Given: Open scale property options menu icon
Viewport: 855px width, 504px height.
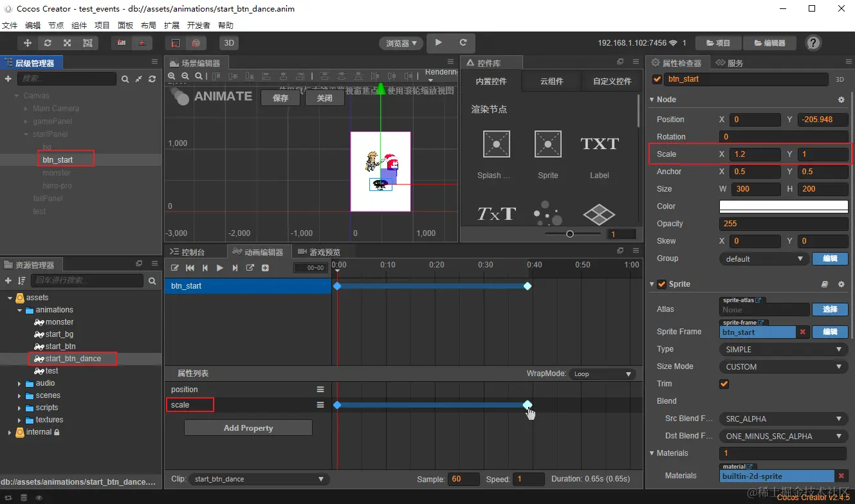Looking at the screenshot, I should pyautogui.click(x=320, y=405).
